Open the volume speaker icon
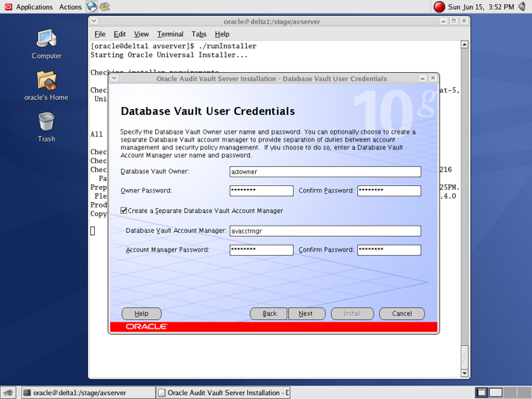Viewport: 532px width, 399px height. pos(522,6)
